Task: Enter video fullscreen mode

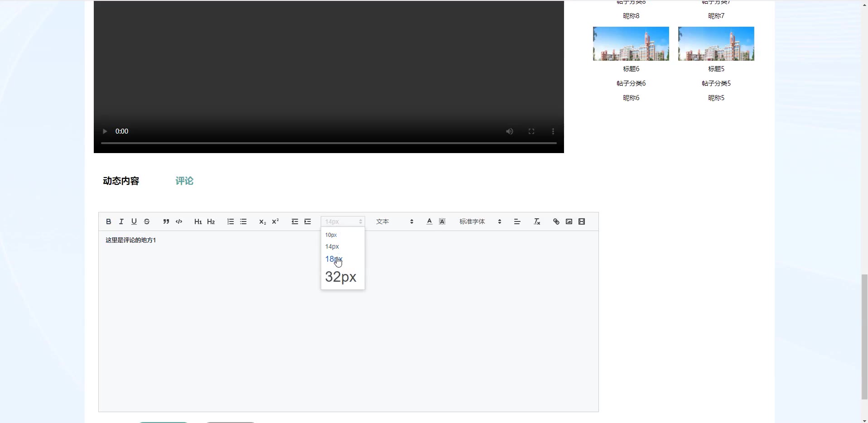Action: point(531,131)
